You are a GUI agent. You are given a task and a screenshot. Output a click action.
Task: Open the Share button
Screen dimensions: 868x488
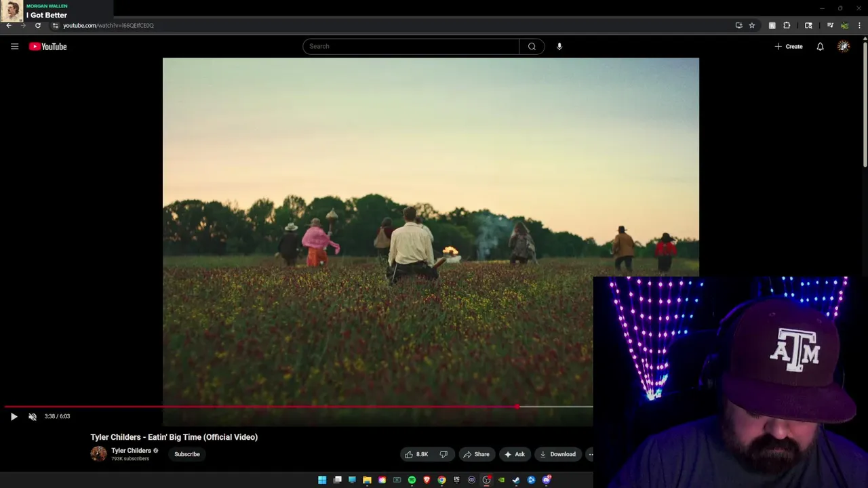[x=477, y=454]
